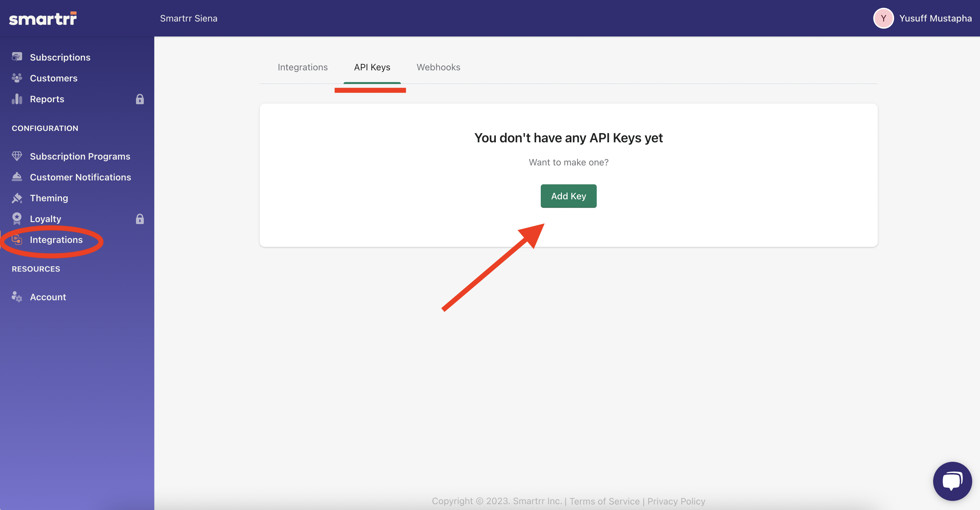Screen dimensions: 980x510
Task: Click the CONFIGURATION section header
Action: pyautogui.click(x=45, y=128)
